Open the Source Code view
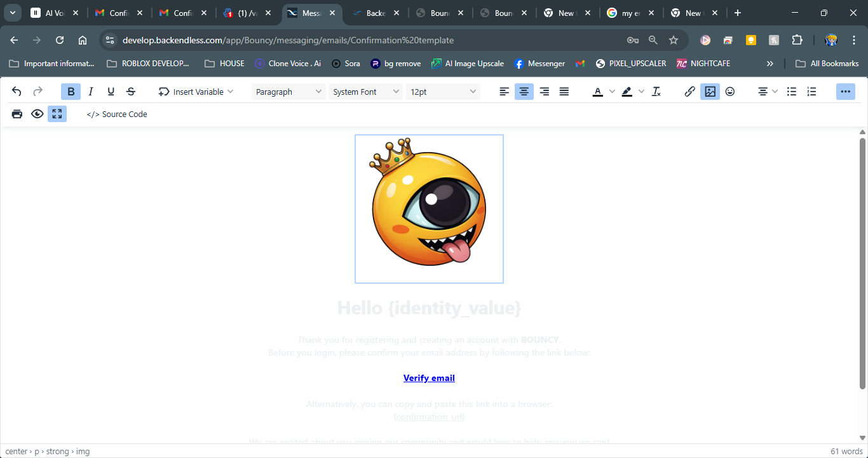Image resolution: width=868 pixels, height=458 pixels. click(x=117, y=114)
